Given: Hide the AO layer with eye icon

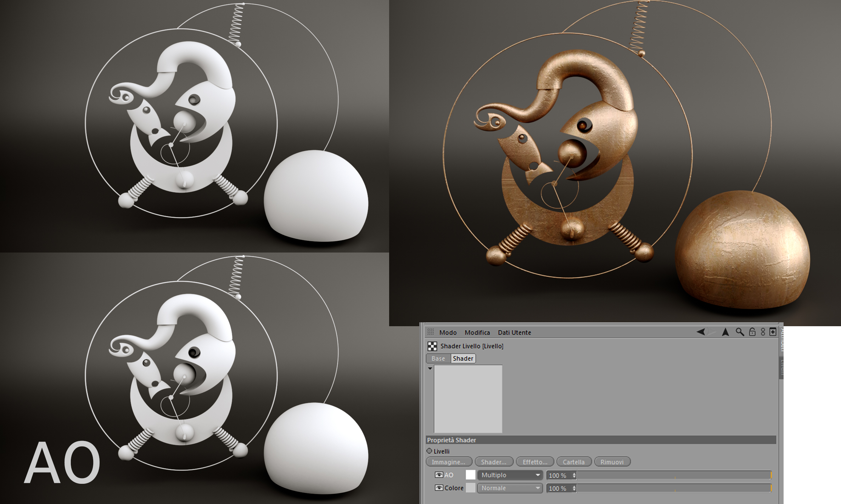Looking at the screenshot, I should click(x=439, y=475).
